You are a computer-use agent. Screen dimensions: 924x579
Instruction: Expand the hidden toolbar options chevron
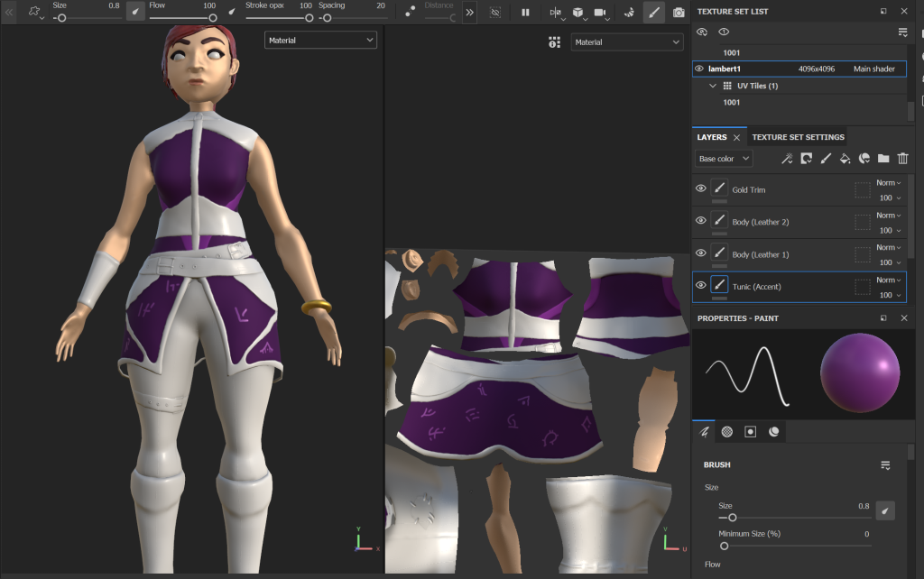coord(470,13)
